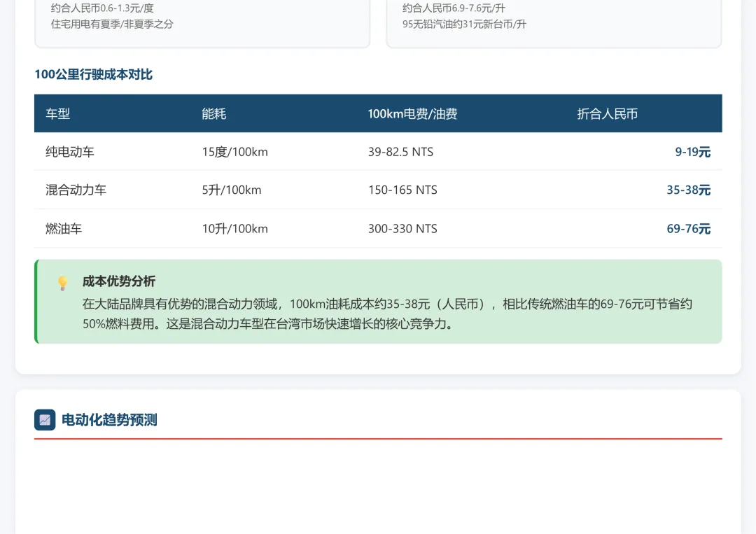Click the lightbulb icon beside 成本优势分析
756x534 pixels.
tap(63, 283)
